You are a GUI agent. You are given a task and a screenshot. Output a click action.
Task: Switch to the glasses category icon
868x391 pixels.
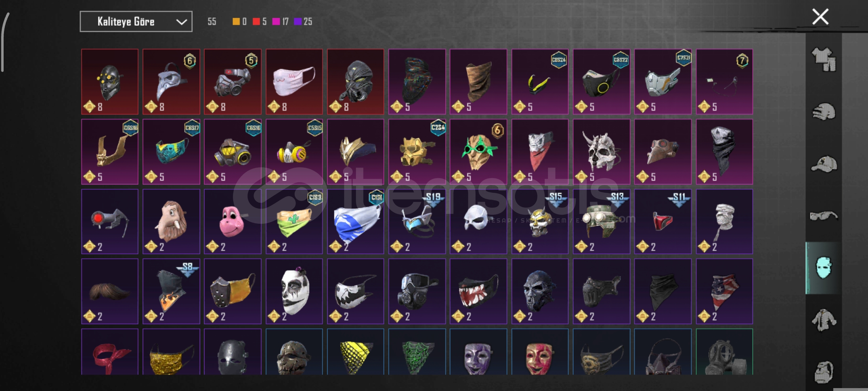(824, 216)
